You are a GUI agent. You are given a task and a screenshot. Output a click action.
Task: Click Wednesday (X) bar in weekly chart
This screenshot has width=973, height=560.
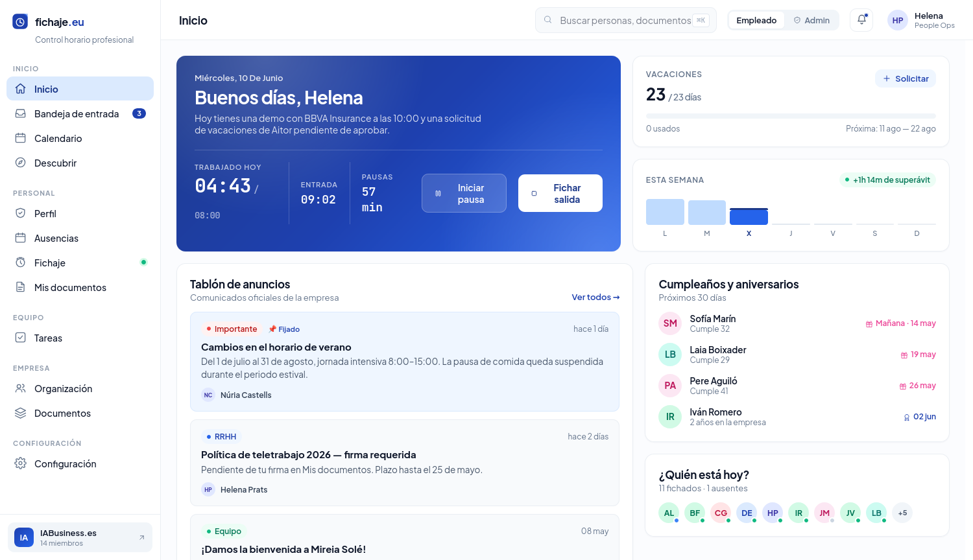click(749, 216)
